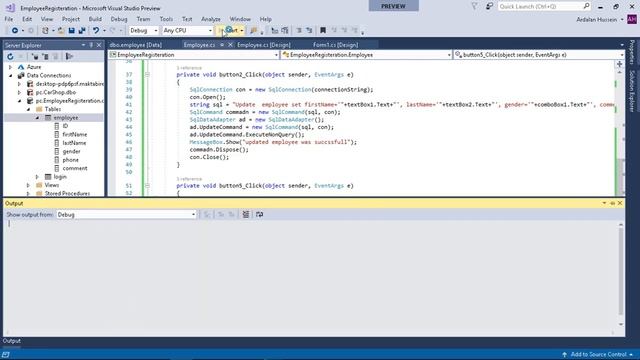The height and width of the screenshot is (360, 640).
Task: Close the Output panel
Action: (x=620, y=203)
